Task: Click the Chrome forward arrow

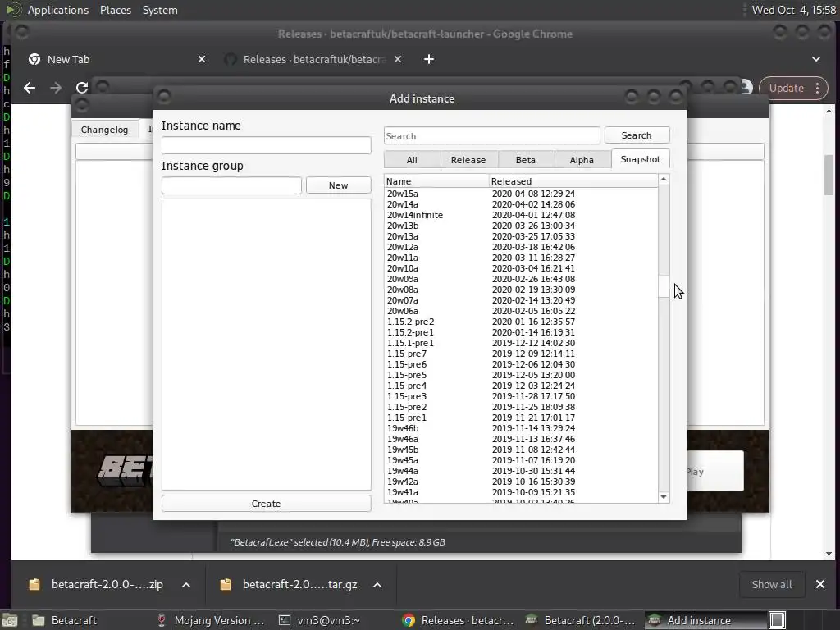Action: [56, 88]
